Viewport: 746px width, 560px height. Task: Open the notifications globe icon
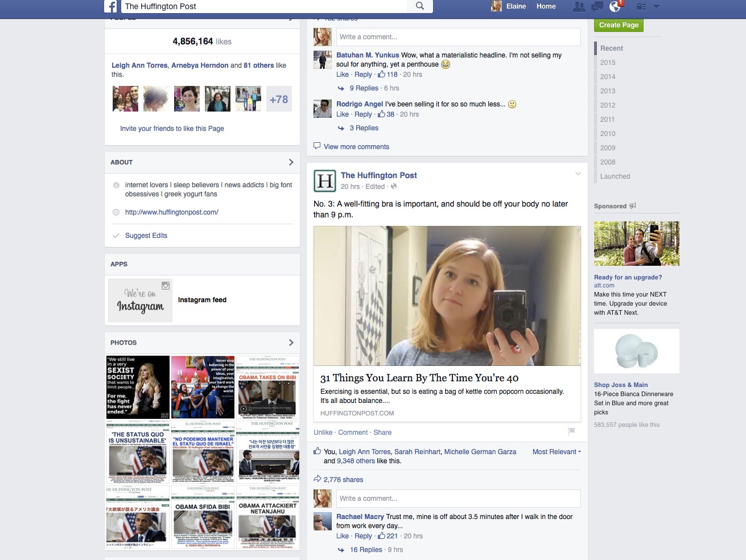coord(615,6)
